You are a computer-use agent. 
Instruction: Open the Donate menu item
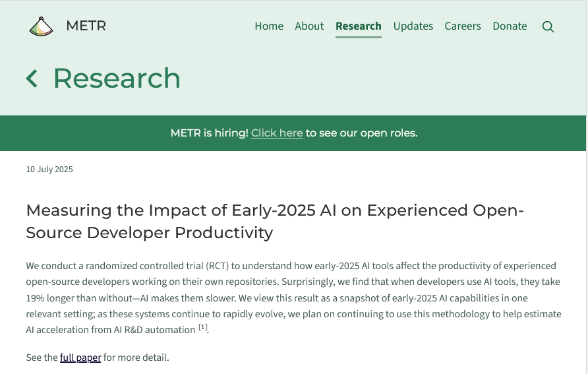[x=510, y=26]
